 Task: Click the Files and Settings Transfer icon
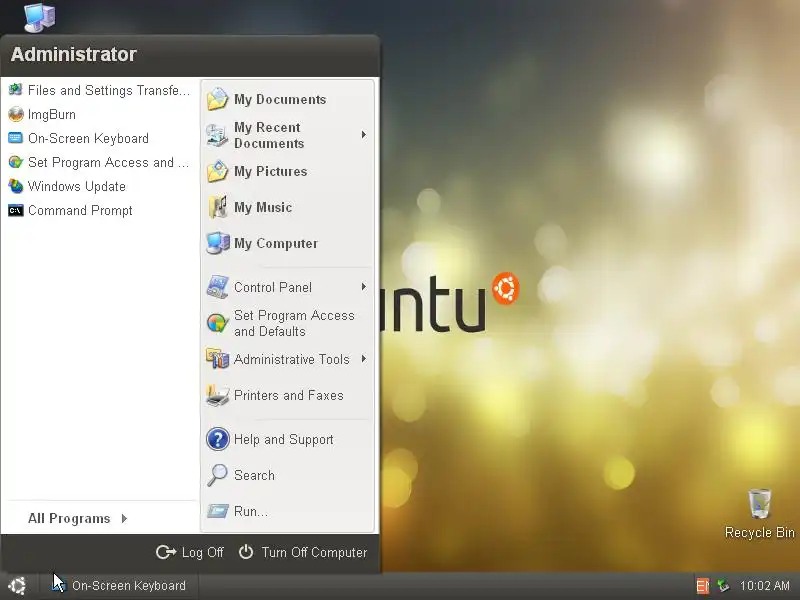[16, 90]
